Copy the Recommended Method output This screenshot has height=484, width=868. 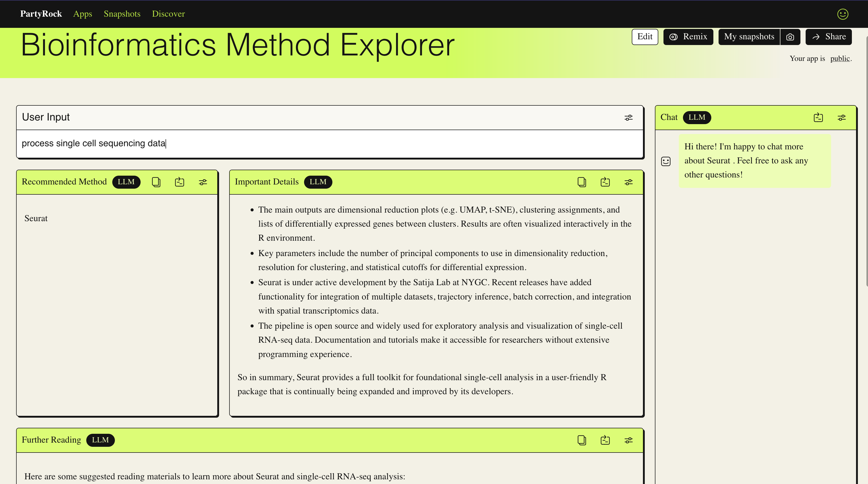(x=156, y=182)
